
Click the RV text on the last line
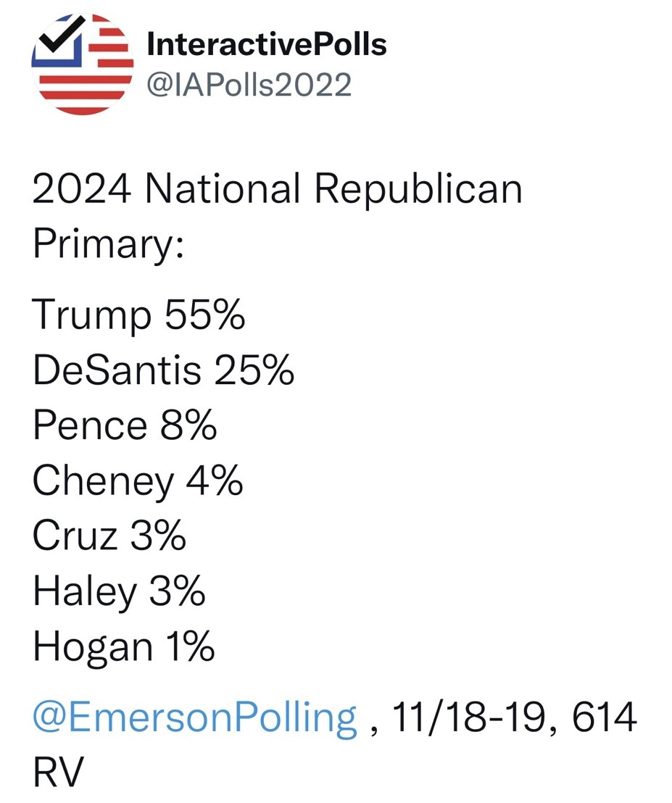[58, 773]
